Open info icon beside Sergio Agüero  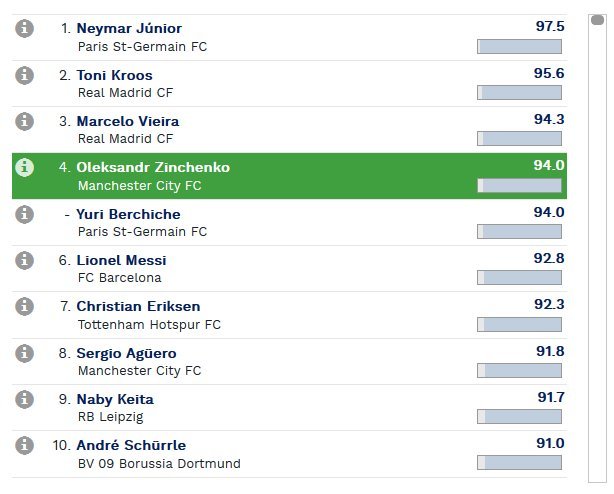(x=25, y=353)
